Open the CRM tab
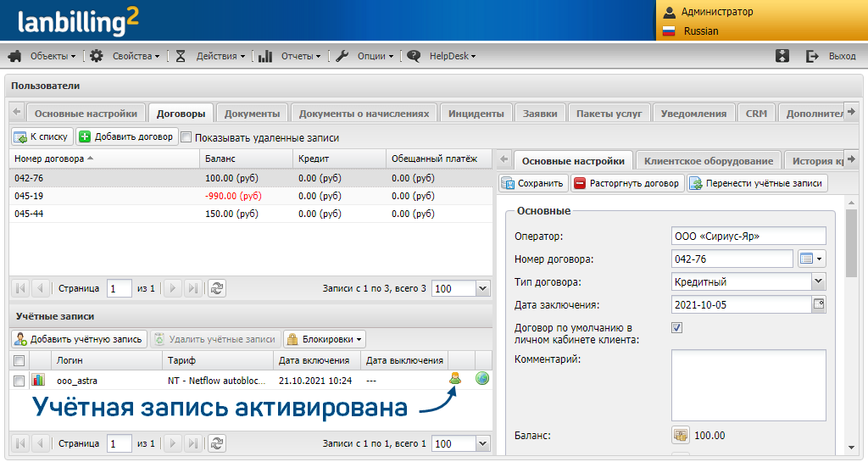Screen dimensions: 868x462 coord(756,114)
